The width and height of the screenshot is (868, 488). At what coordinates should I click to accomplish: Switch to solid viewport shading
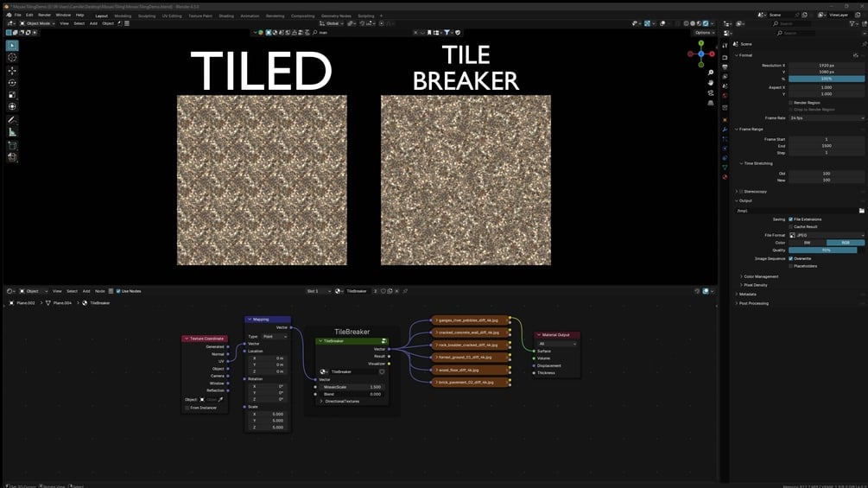click(x=693, y=24)
